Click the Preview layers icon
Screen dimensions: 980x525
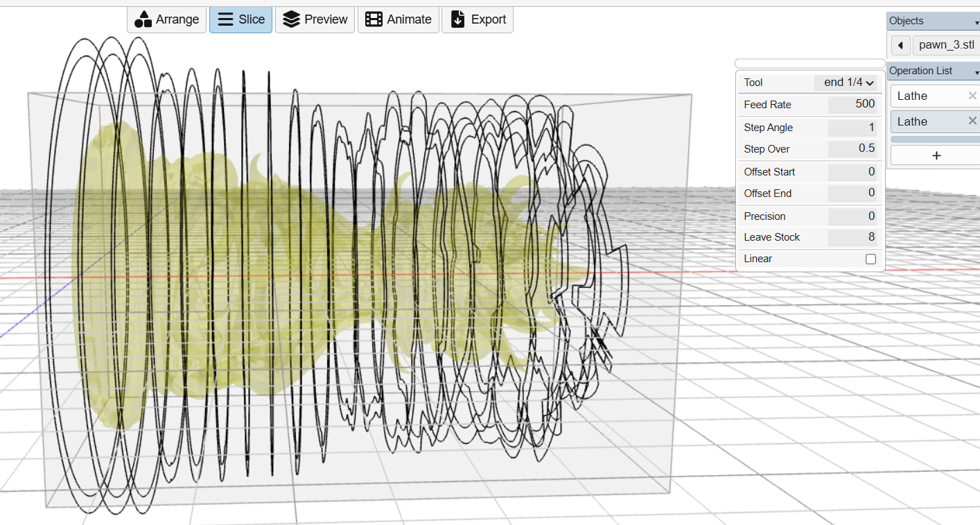(x=292, y=19)
